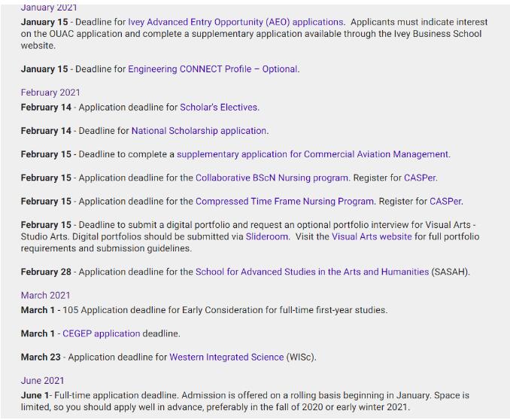Visit the Visual Arts website link
The height and width of the screenshot is (420, 510).
point(372,236)
